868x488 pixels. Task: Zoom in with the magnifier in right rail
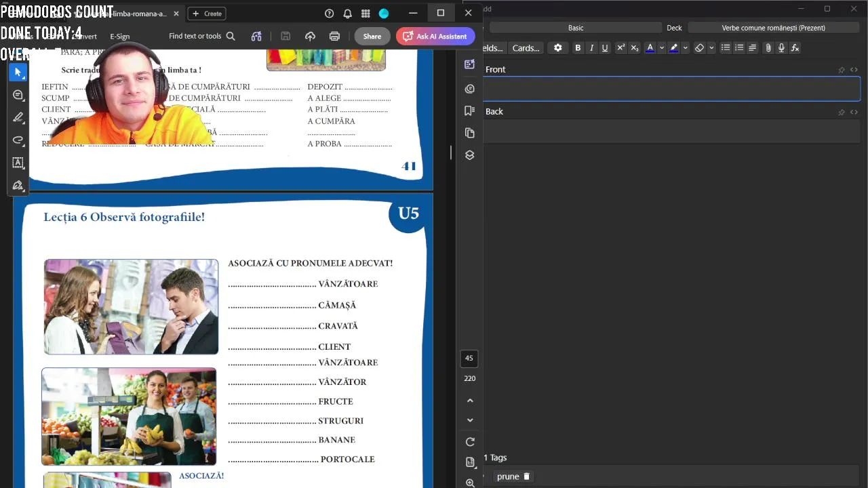470,483
